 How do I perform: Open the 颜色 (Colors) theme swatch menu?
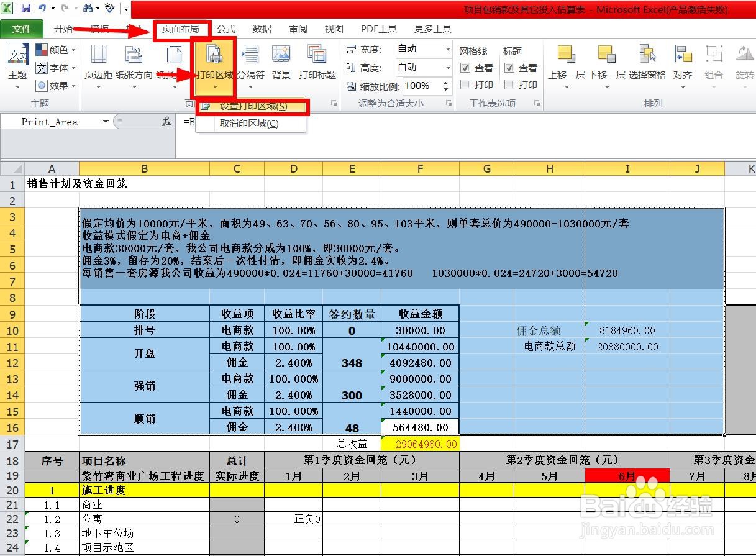(56, 49)
